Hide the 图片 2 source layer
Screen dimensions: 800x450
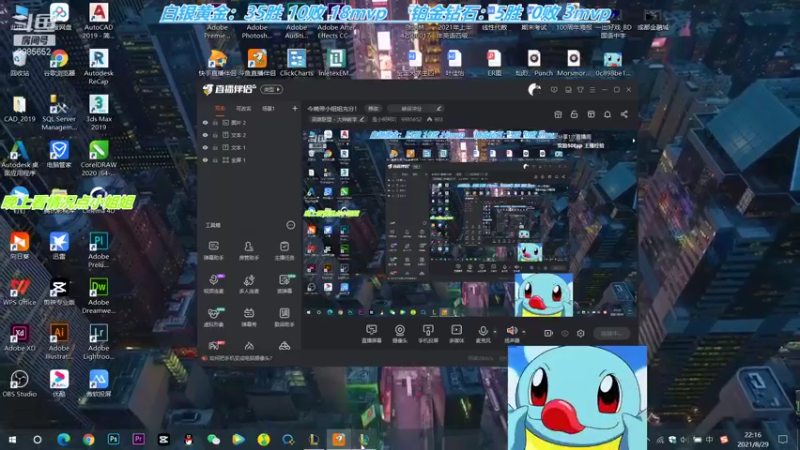[205, 123]
